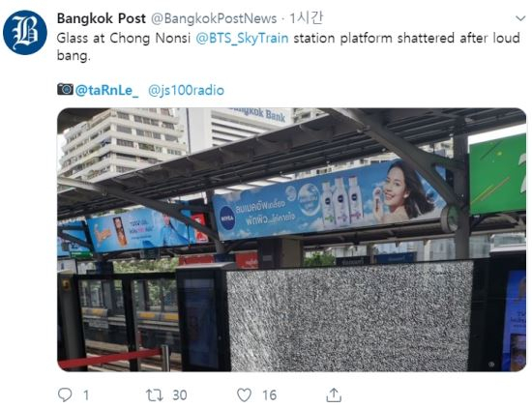
Task: Open the @taRnLe_ mention
Action: 106,90
